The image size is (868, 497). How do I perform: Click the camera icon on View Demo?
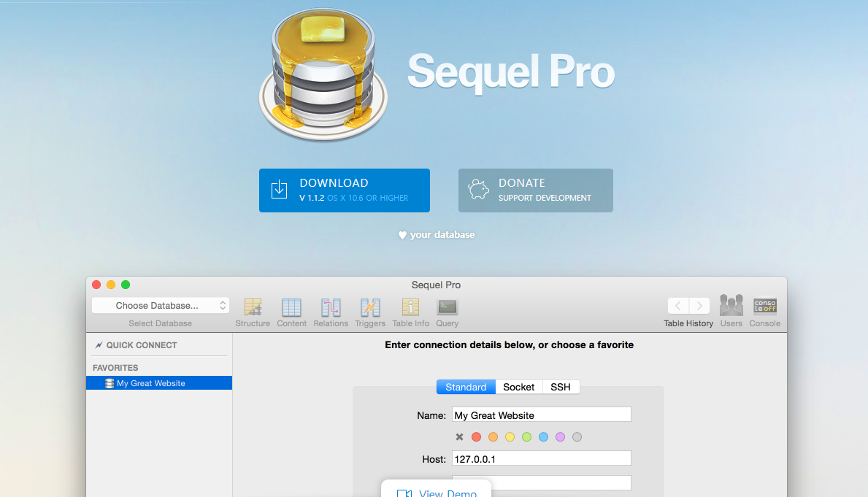point(404,493)
